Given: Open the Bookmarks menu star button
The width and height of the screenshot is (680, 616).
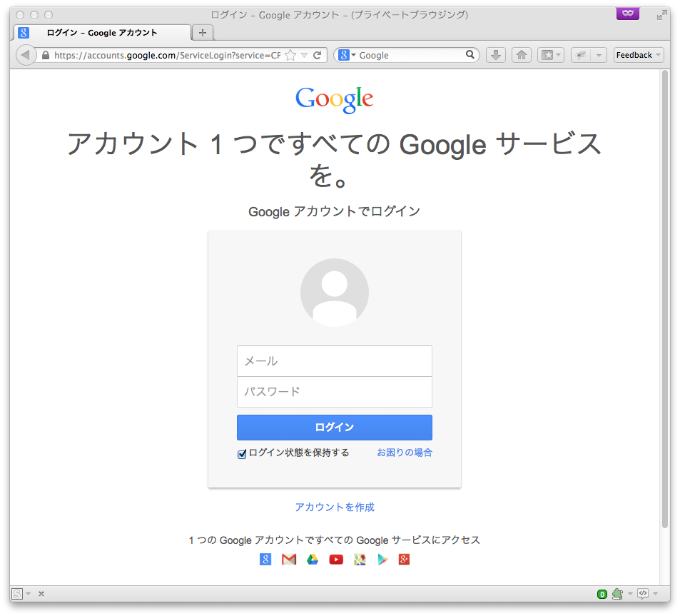Looking at the screenshot, I should click(551, 55).
